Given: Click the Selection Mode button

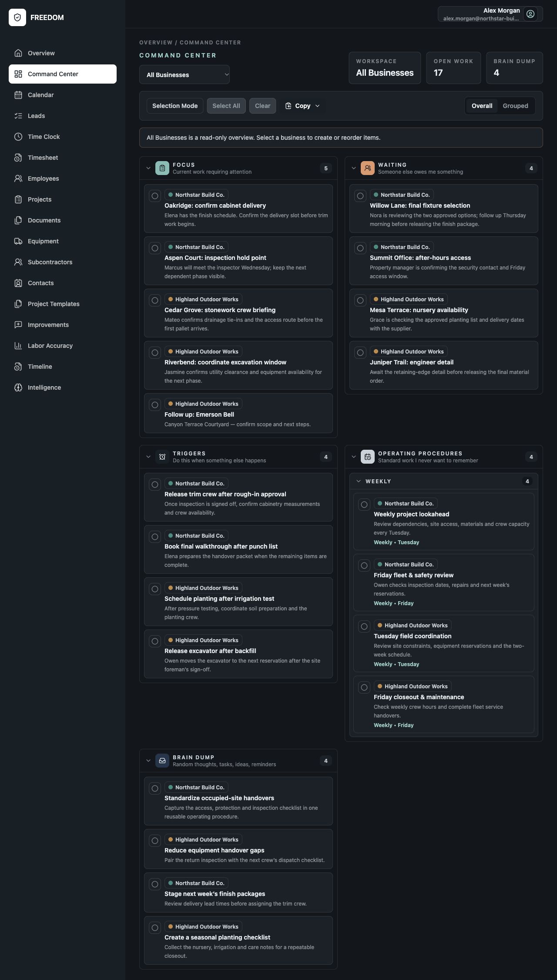Looking at the screenshot, I should 175,106.
